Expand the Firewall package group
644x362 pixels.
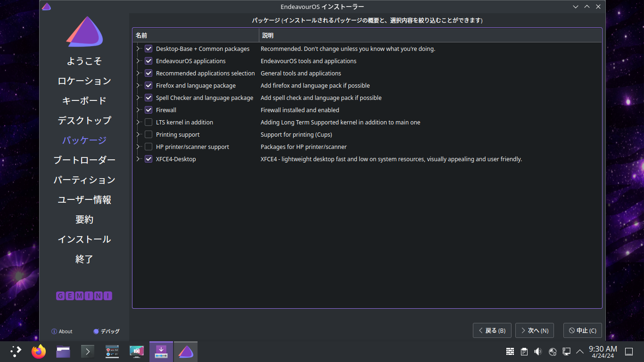click(x=138, y=110)
